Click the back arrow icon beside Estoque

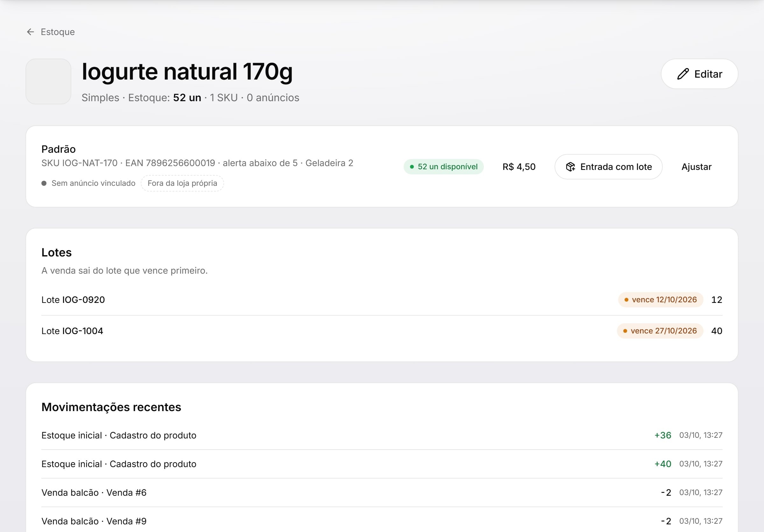tap(30, 32)
